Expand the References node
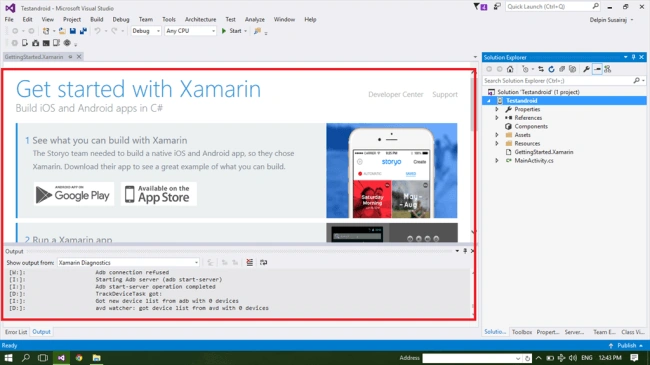The image size is (650, 365). tap(497, 118)
